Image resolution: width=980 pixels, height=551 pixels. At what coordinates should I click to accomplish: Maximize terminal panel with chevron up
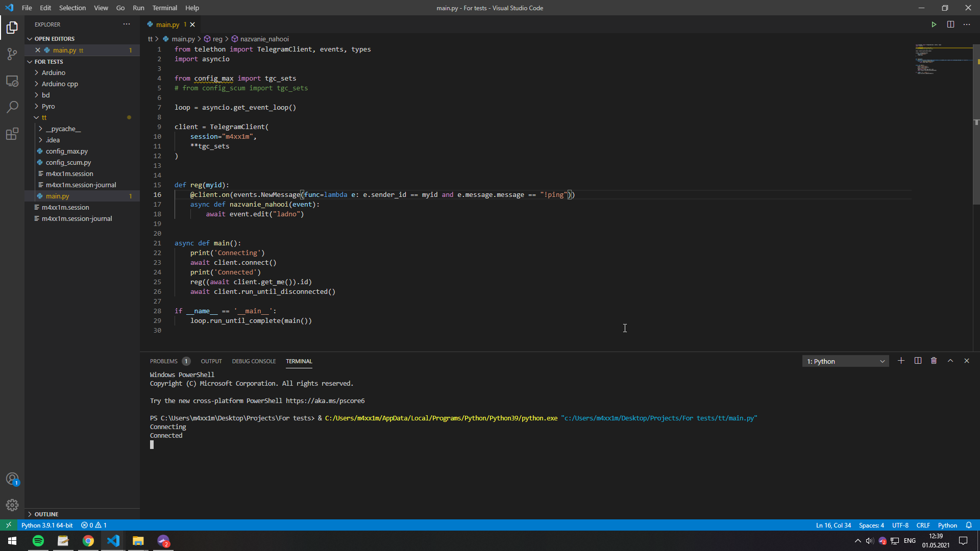click(x=950, y=361)
